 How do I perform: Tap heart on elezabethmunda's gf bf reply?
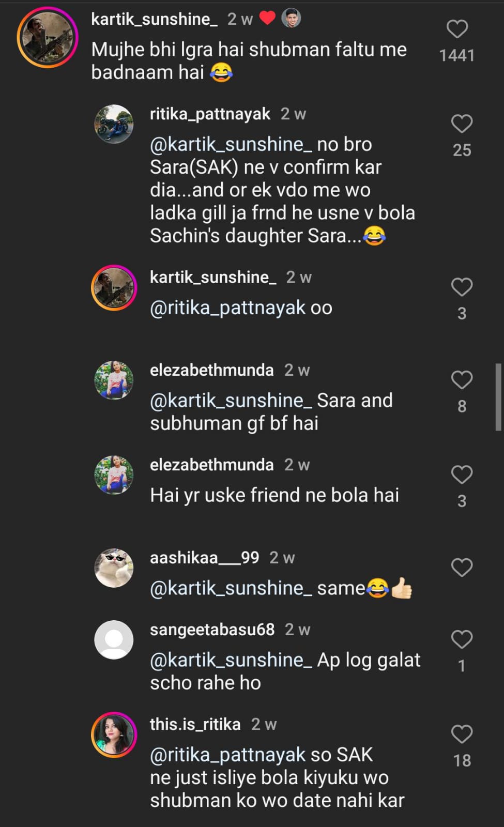point(462,380)
